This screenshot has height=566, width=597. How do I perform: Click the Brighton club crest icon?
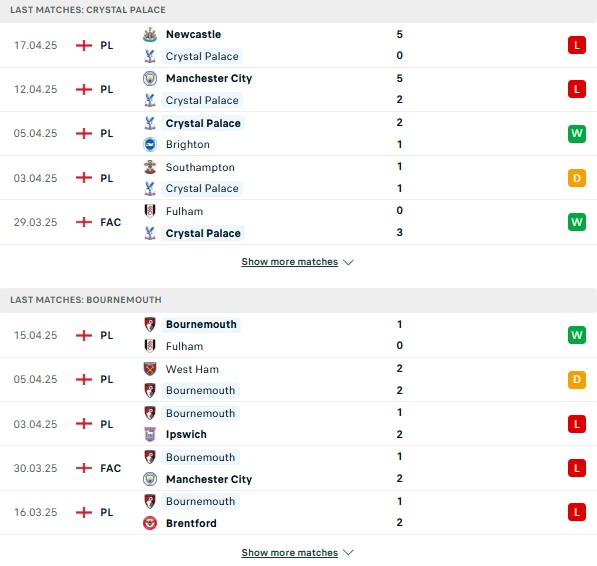click(x=150, y=145)
